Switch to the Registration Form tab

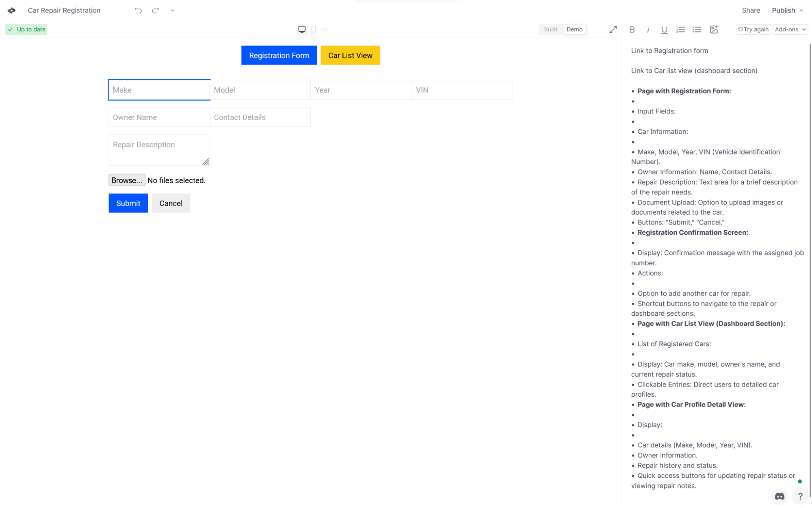pyautogui.click(x=279, y=55)
